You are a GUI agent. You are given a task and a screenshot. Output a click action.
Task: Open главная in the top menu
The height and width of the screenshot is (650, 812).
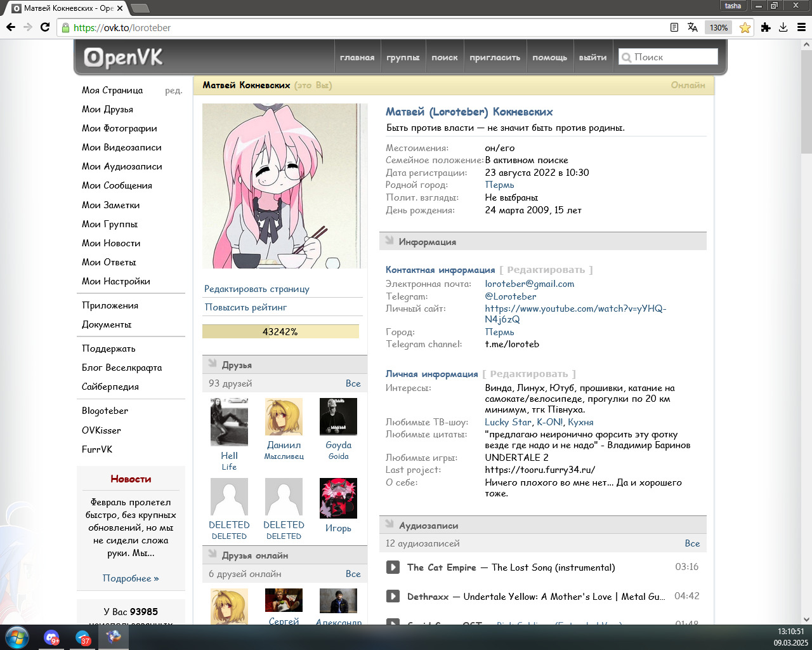pyautogui.click(x=357, y=57)
